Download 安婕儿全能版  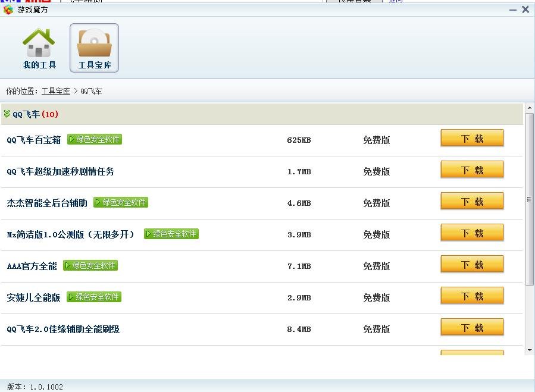point(472,296)
